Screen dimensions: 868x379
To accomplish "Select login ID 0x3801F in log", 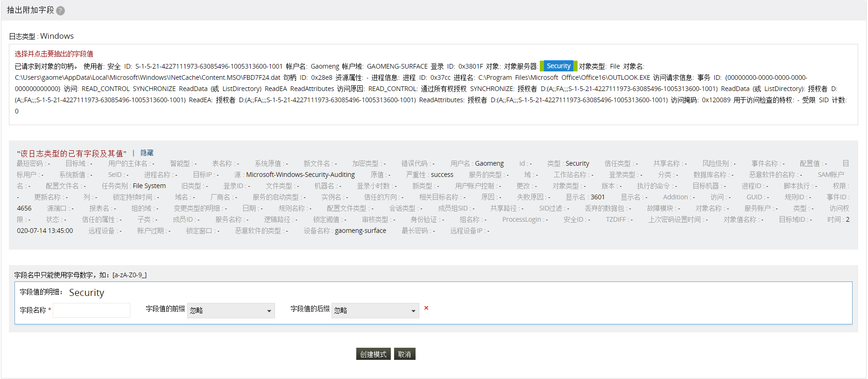I will [x=471, y=67].
